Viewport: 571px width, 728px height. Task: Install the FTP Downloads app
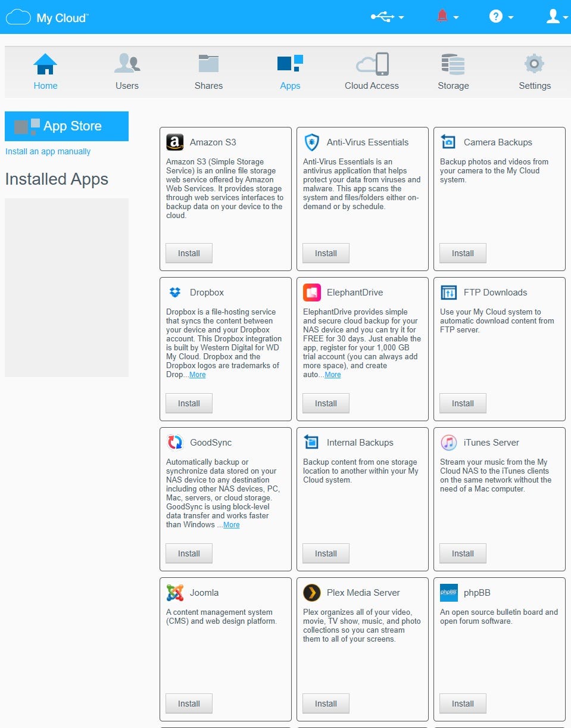coord(463,403)
